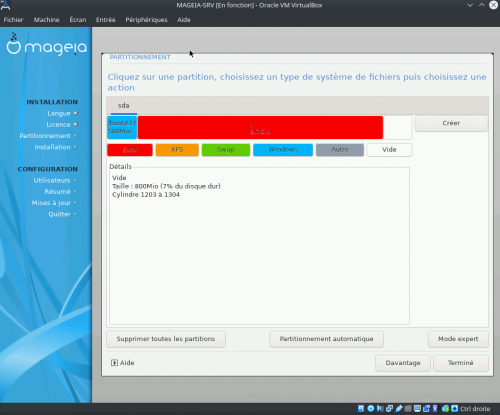Choose the Autre filesystem type
The height and width of the screenshot is (415, 500).
tap(340, 150)
